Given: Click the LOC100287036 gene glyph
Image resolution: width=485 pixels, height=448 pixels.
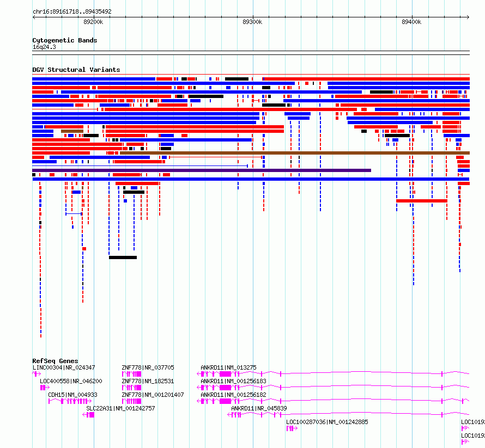Looking at the screenshot, I should point(292,428).
